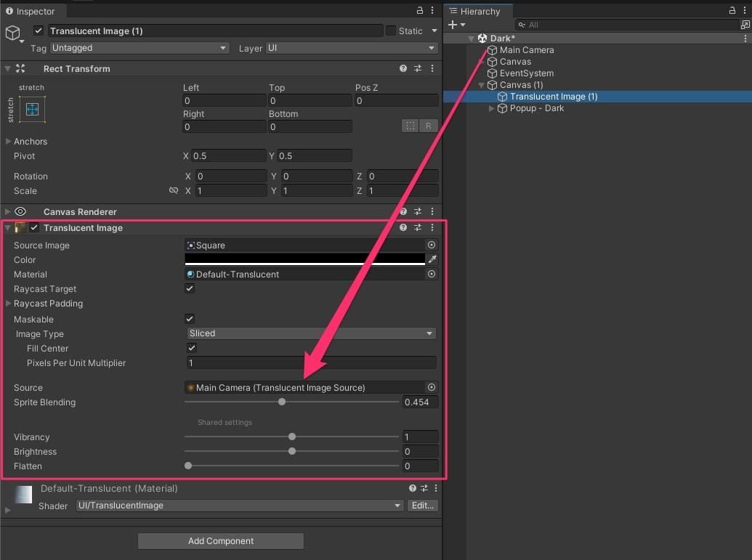Expand Raycast Padding foldout
Image resolution: width=752 pixels, height=560 pixels.
pyautogui.click(x=8, y=303)
